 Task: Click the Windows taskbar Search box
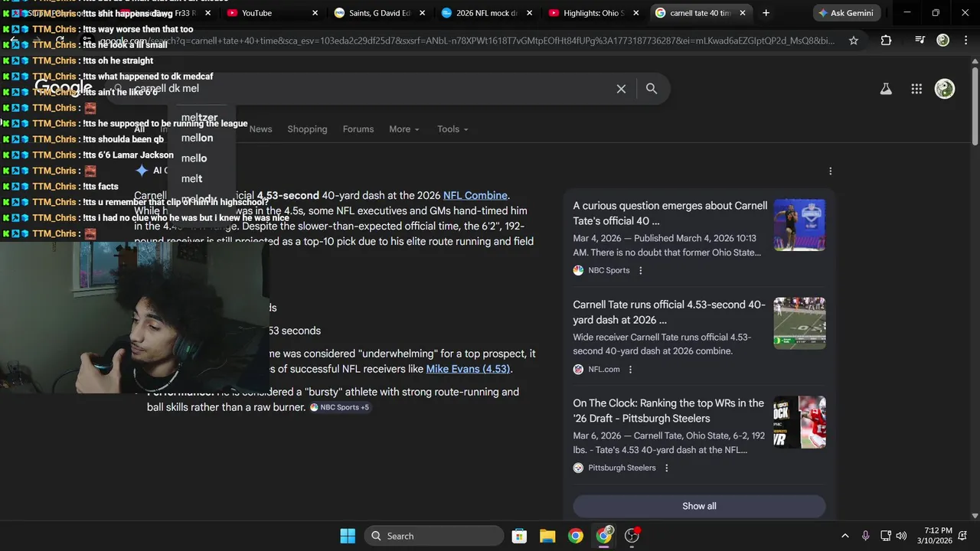(x=434, y=536)
